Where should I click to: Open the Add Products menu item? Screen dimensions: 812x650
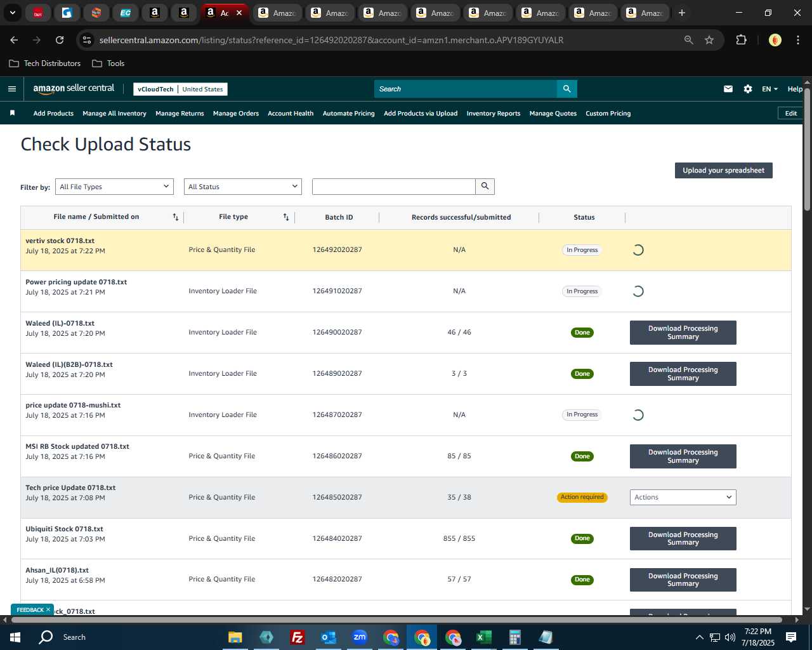pyautogui.click(x=53, y=114)
